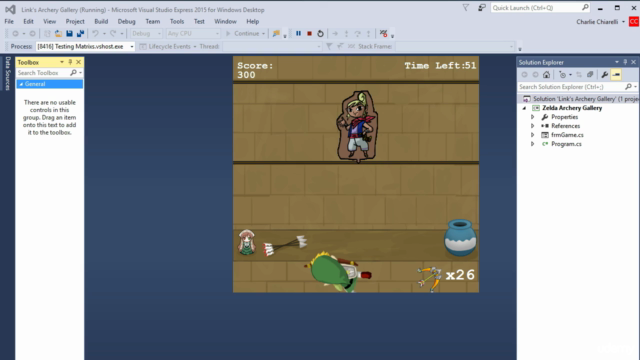Click the notifications flag filter icon
Screen dimensions: 640x360
pyautogui.click(x=466, y=8)
